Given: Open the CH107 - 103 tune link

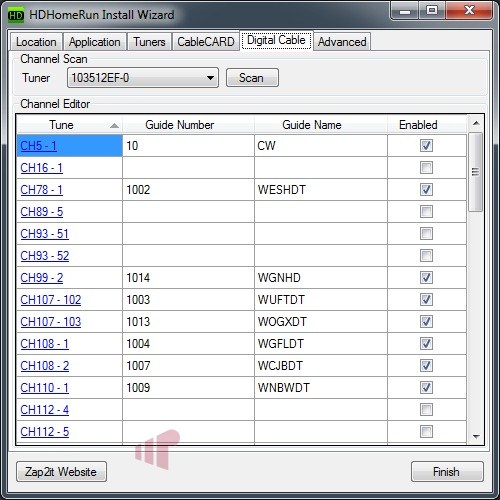Looking at the screenshot, I should (x=51, y=322).
